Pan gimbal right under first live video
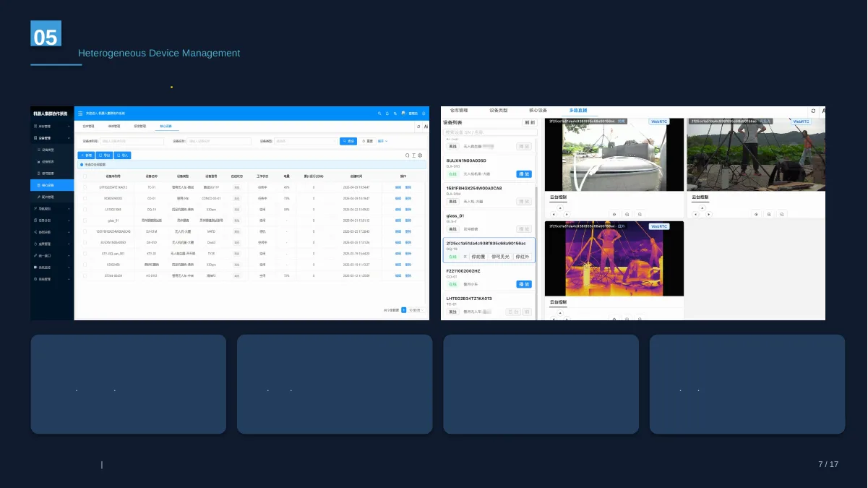 coord(567,215)
